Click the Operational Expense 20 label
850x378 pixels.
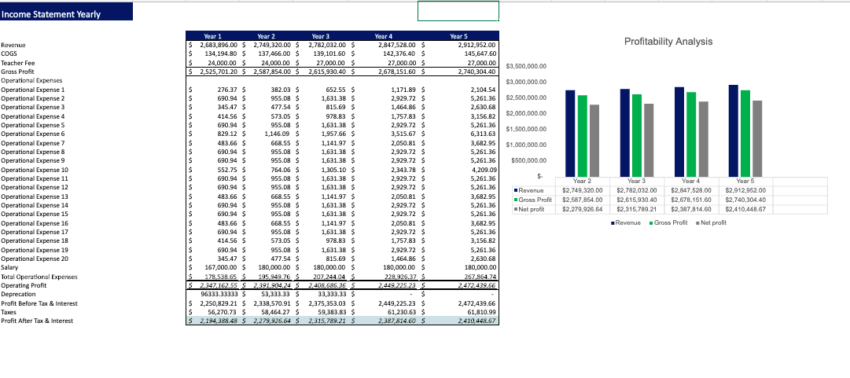tap(34, 259)
